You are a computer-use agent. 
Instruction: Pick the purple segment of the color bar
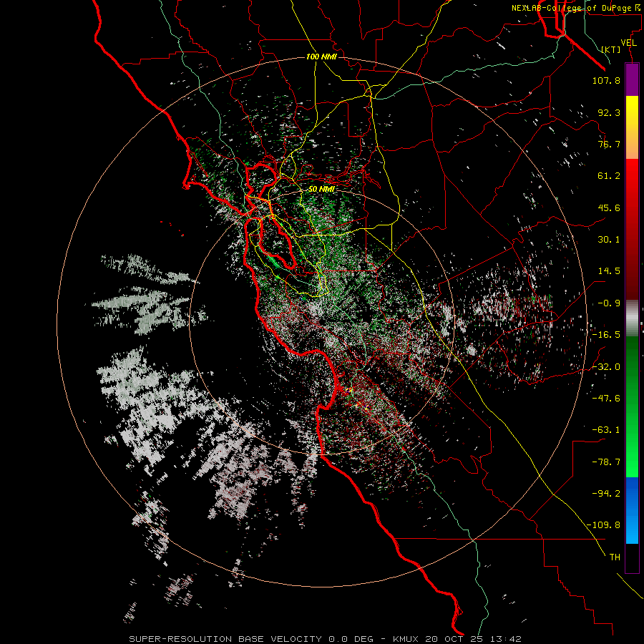pyautogui.click(x=632, y=80)
